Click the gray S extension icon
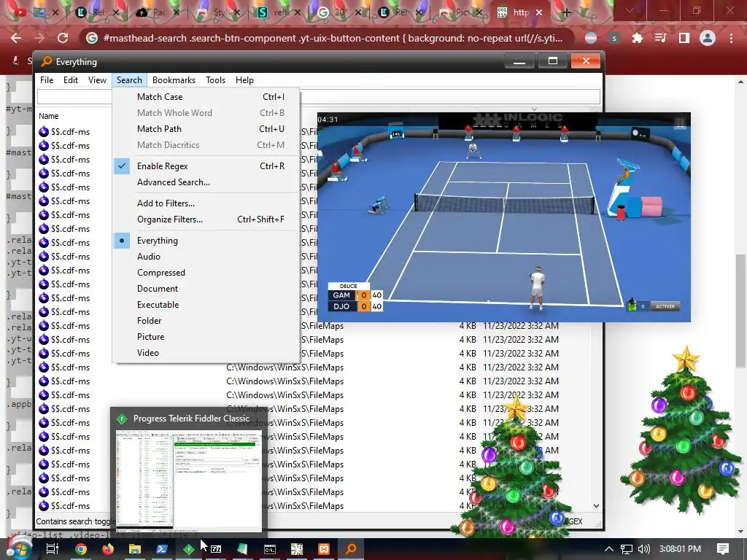 click(x=614, y=38)
